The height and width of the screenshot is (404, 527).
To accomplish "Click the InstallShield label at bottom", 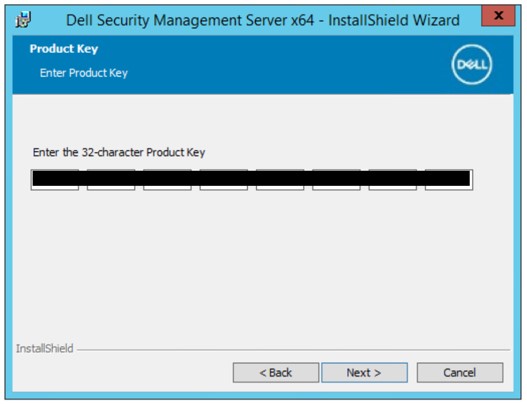I will coord(45,349).
